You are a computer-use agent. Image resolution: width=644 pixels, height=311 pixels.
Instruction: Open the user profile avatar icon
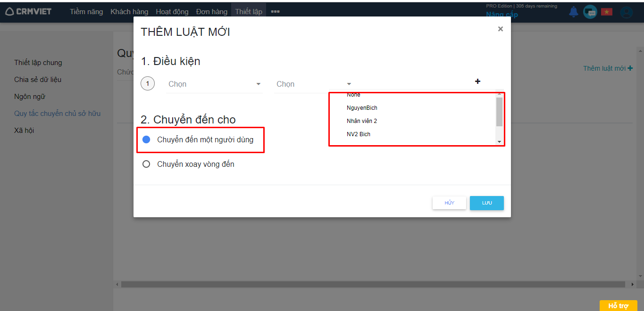click(627, 12)
